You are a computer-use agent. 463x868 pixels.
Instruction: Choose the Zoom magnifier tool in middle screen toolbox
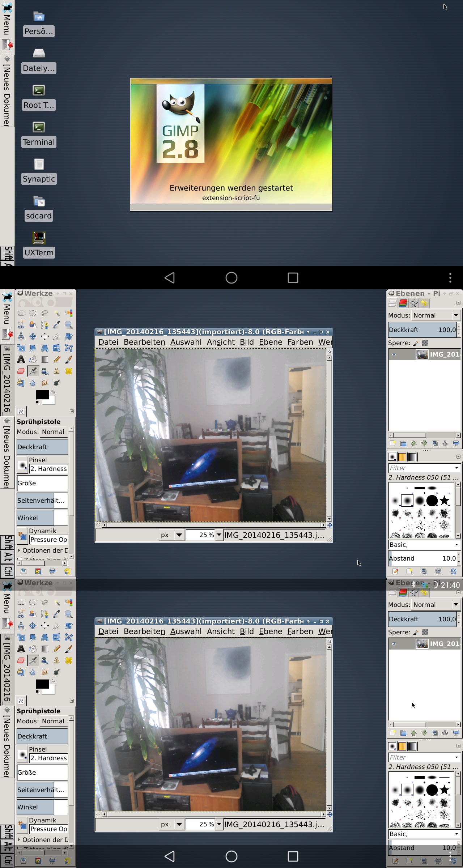(69, 325)
